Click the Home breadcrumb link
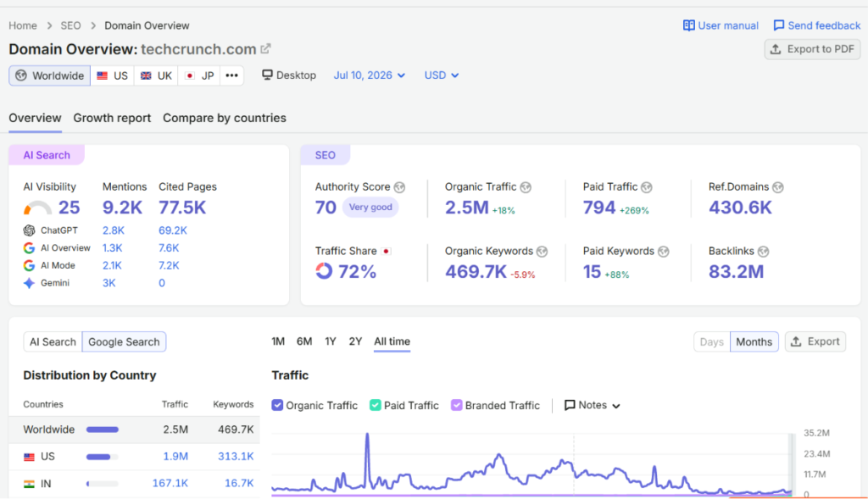Screen dimensions: 868x499 [23, 25]
